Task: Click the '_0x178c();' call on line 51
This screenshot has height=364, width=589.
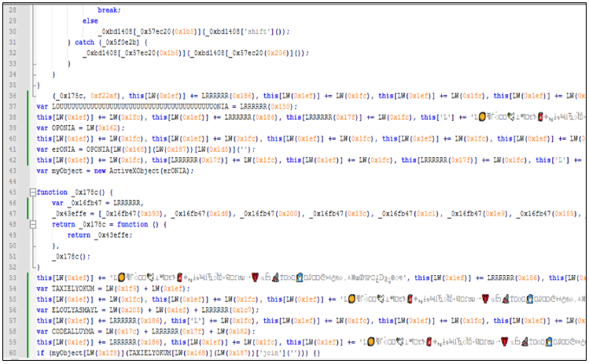Action: [71, 256]
